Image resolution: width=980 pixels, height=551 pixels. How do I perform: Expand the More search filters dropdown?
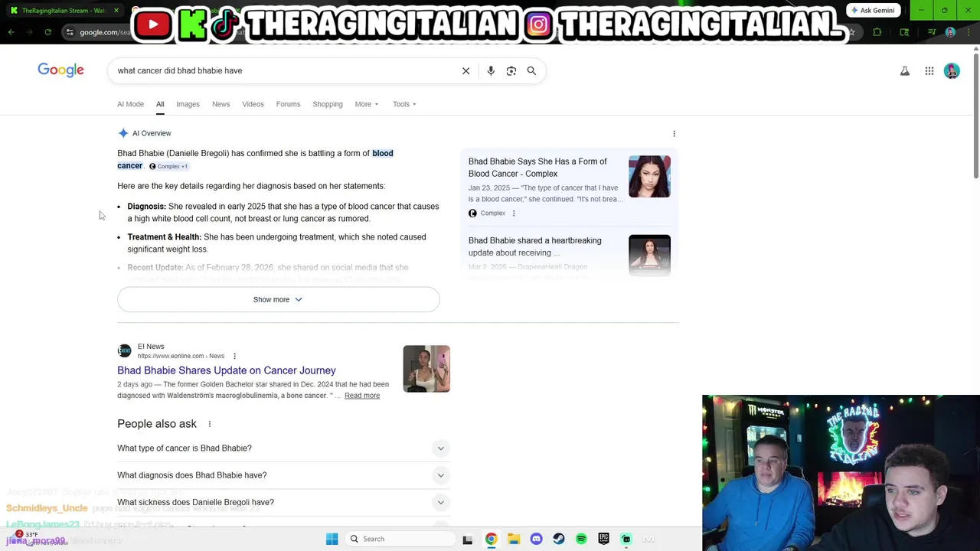click(x=366, y=104)
